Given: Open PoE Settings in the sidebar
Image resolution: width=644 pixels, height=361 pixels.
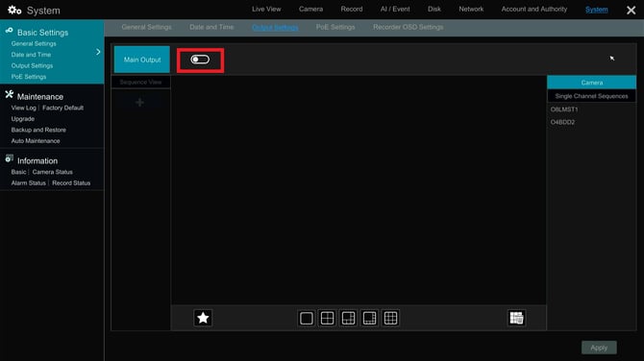Looking at the screenshot, I should coord(29,77).
